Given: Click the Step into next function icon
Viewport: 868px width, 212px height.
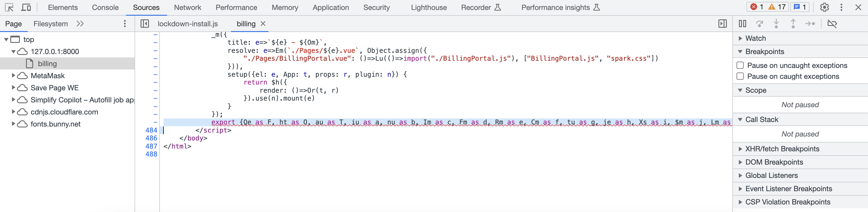Looking at the screenshot, I should point(776,24).
